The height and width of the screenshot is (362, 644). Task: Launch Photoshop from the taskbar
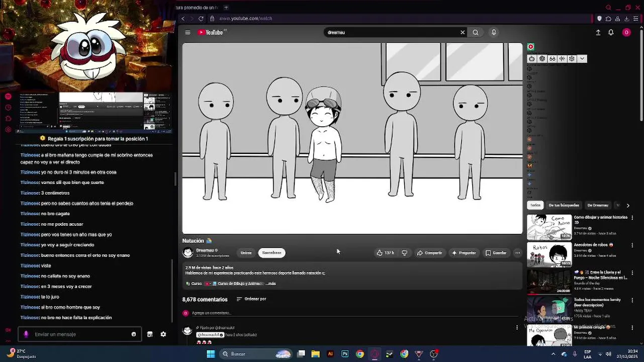(x=345, y=354)
